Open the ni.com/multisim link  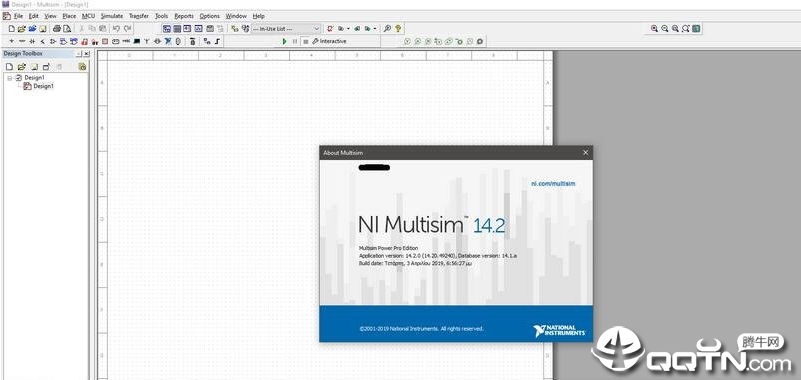coord(553,183)
